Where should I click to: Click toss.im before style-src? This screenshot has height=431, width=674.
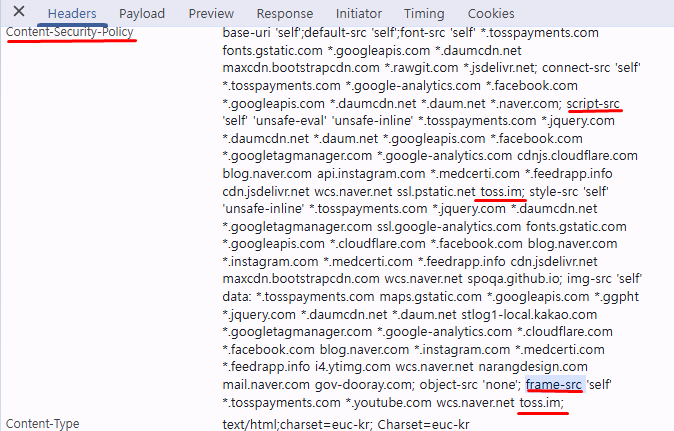pos(502,191)
